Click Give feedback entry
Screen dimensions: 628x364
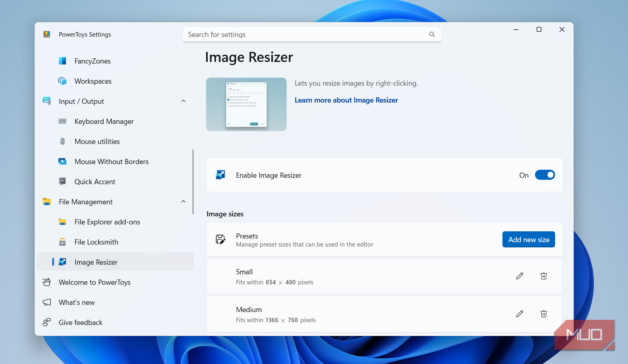(115, 322)
